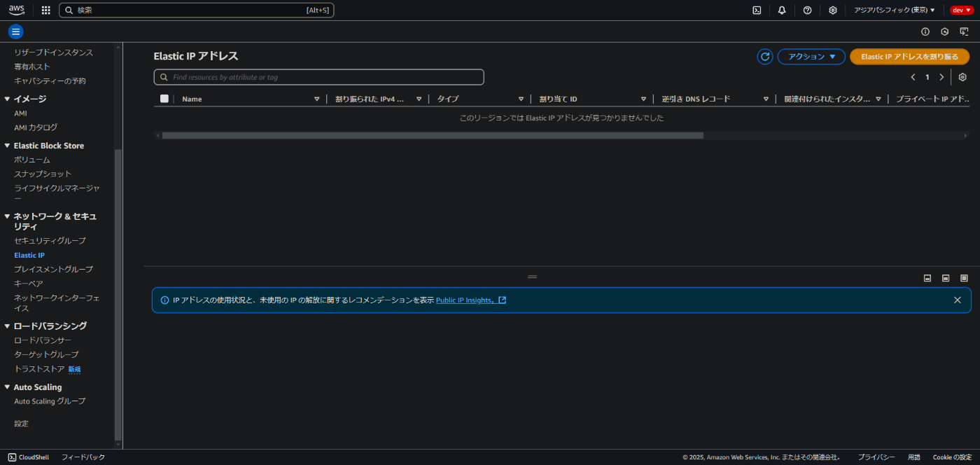Set split panel to half height
Image resolution: width=980 pixels, height=465 pixels.
946,278
